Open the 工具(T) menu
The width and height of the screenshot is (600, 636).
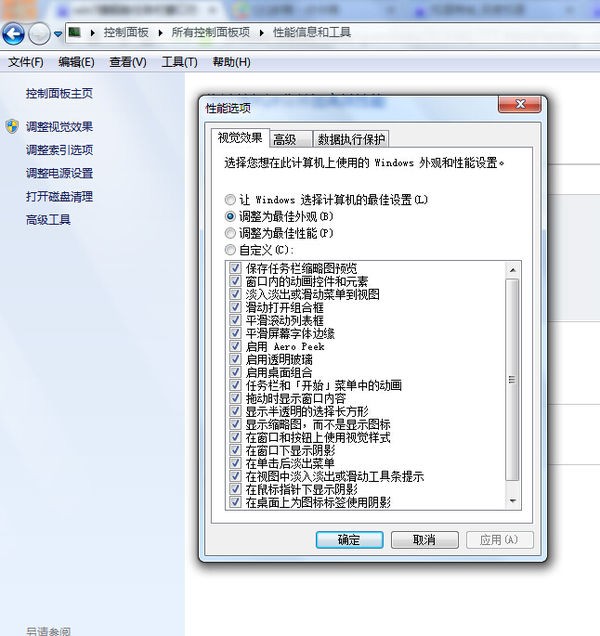pyautogui.click(x=179, y=62)
